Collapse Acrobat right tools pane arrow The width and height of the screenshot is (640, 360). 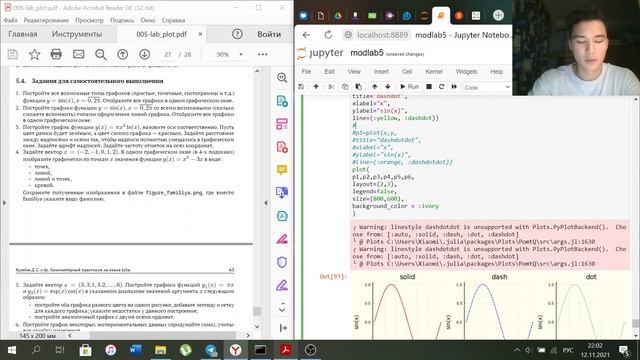point(266,202)
